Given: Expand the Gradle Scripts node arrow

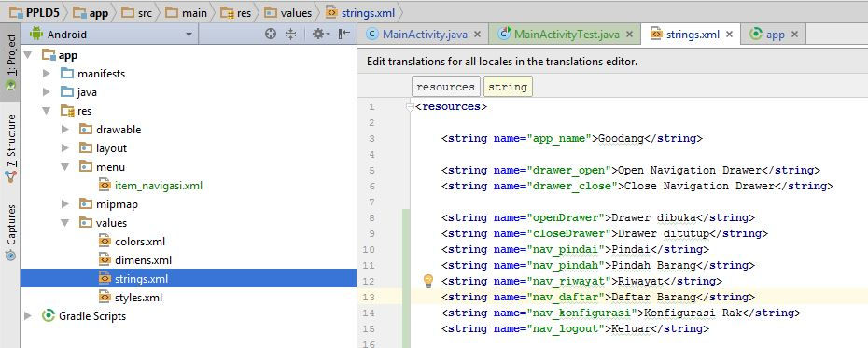Looking at the screenshot, I should 28,316.
